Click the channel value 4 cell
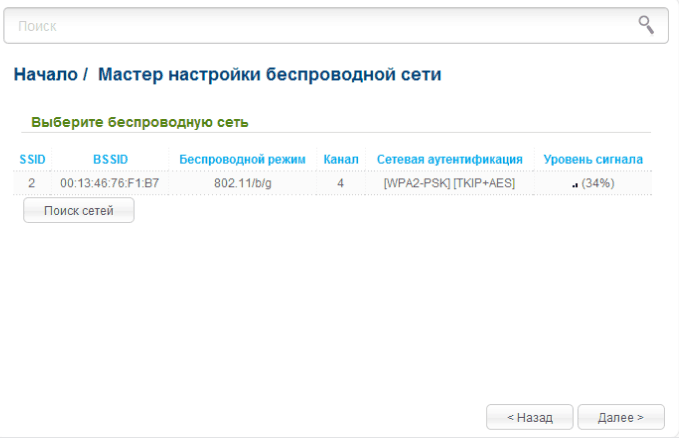Screen dimensions: 679x438 coord(340,183)
